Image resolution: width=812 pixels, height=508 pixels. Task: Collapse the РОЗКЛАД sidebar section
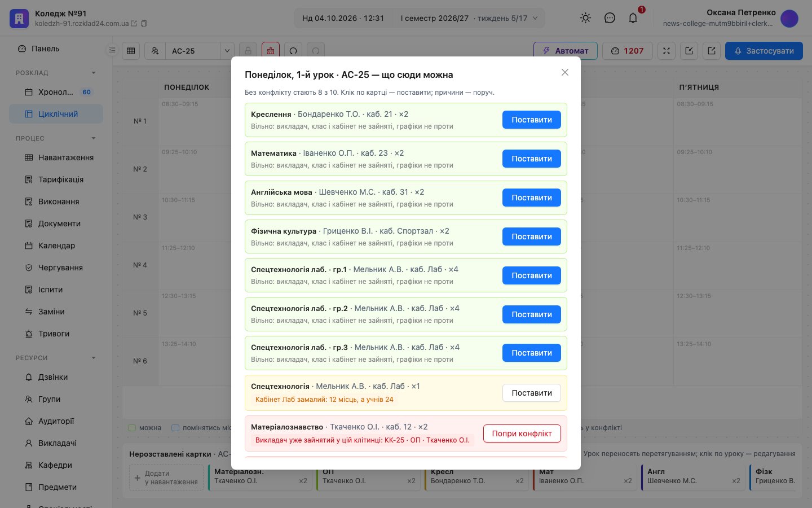pos(94,73)
